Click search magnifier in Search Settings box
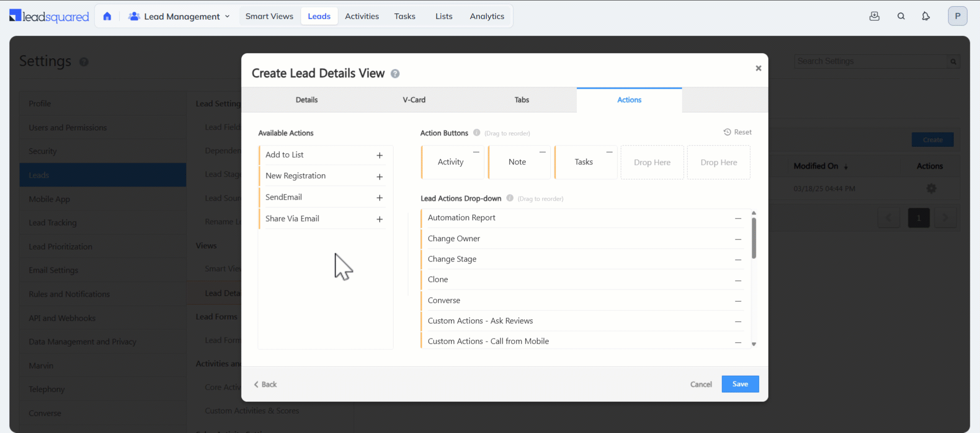The width and height of the screenshot is (980, 433). point(953,62)
